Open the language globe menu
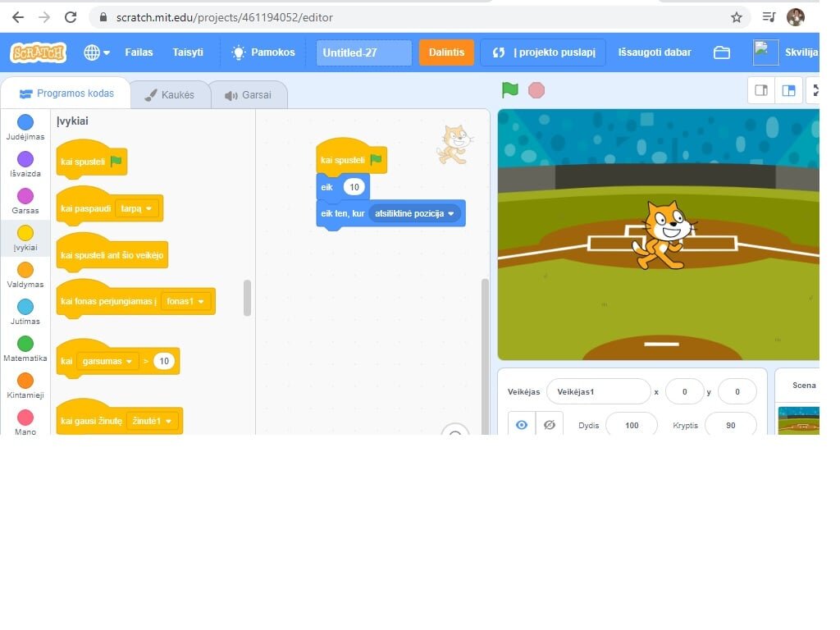 click(x=97, y=52)
